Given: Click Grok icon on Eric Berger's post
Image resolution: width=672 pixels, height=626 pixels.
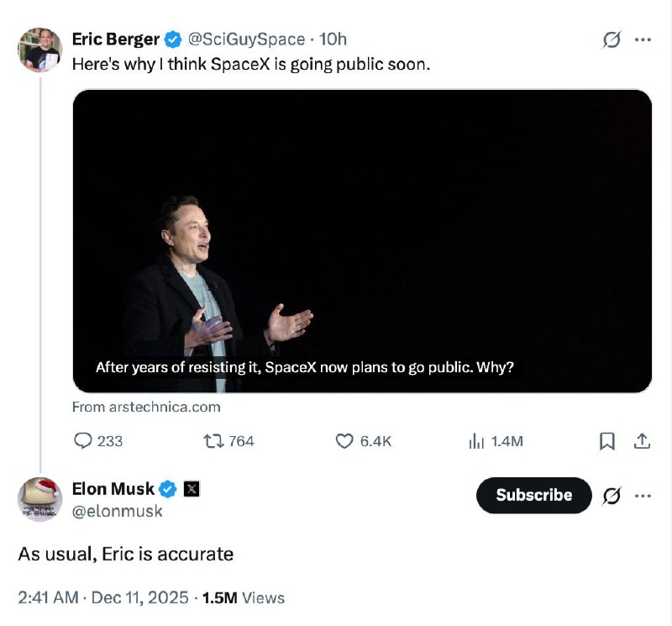Looking at the screenshot, I should coord(612,39).
